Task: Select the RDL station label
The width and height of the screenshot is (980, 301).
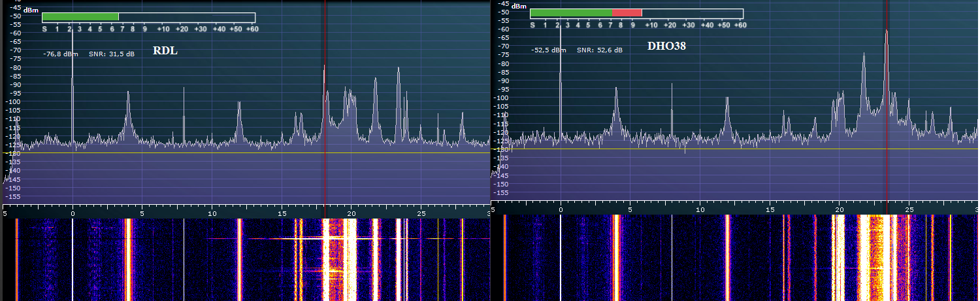Action: 165,52
